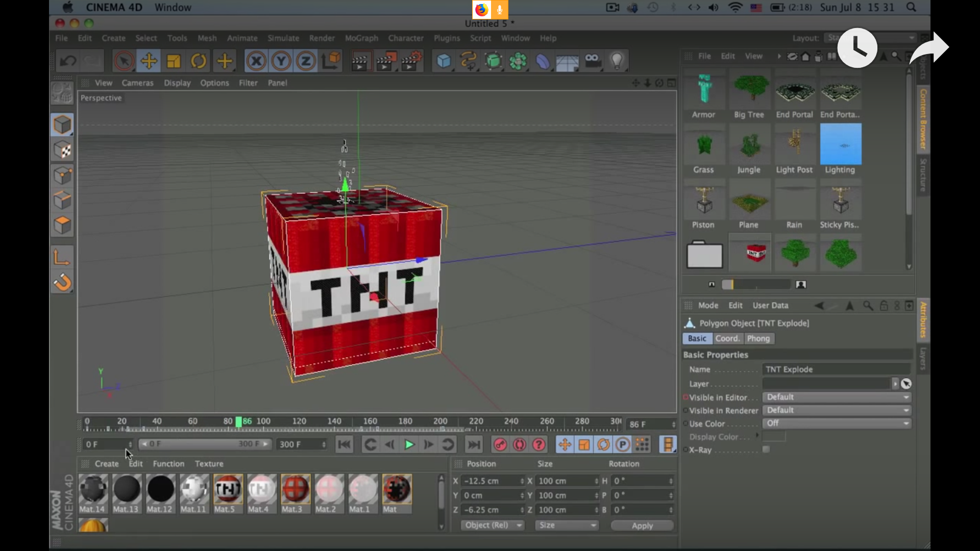Switch to Model mode cube icon
Image resolution: width=980 pixels, height=551 pixels.
point(62,125)
